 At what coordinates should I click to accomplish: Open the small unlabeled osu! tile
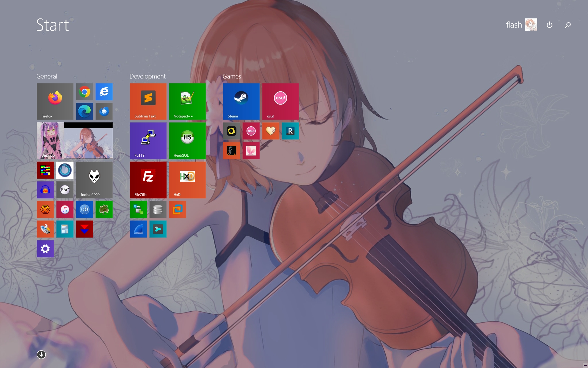click(251, 131)
